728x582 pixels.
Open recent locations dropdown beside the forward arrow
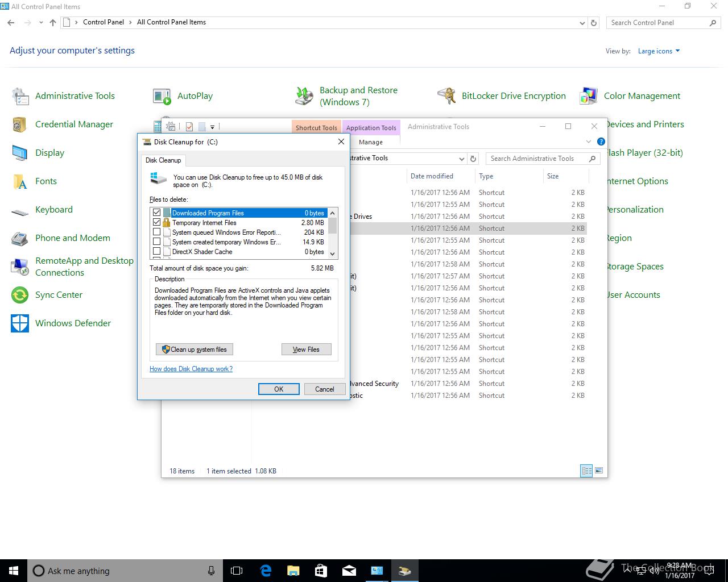pos(41,23)
